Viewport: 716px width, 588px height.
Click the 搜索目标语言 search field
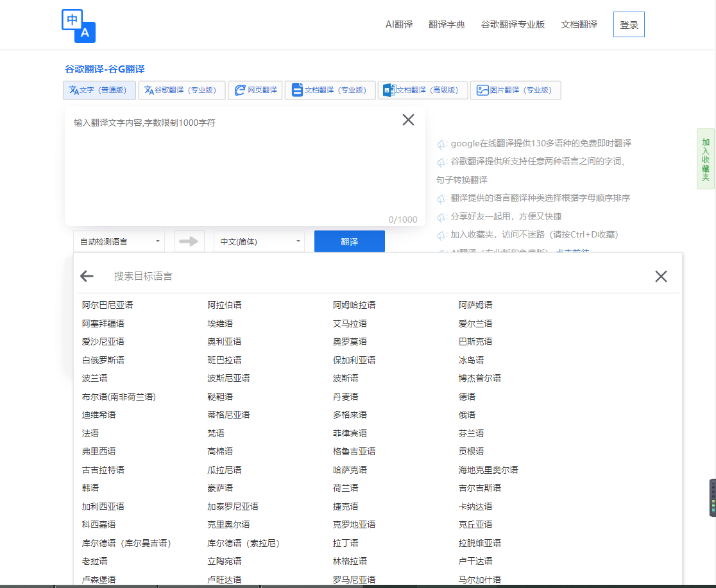(375, 276)
